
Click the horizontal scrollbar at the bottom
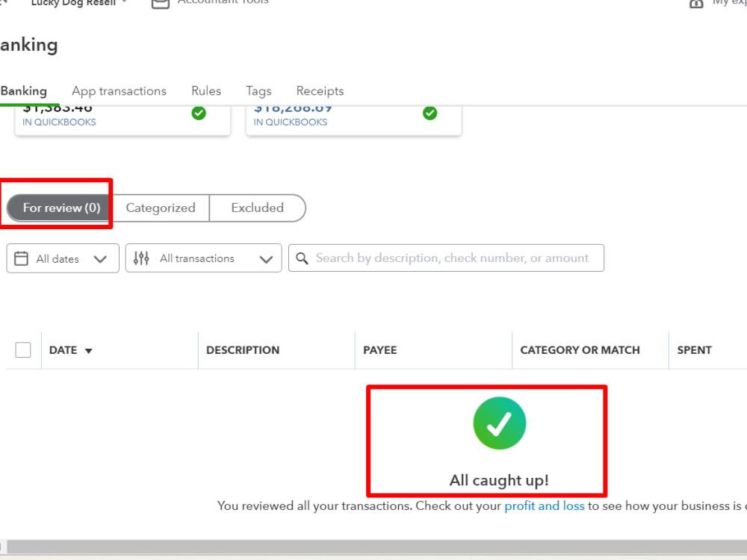point(376,547)
